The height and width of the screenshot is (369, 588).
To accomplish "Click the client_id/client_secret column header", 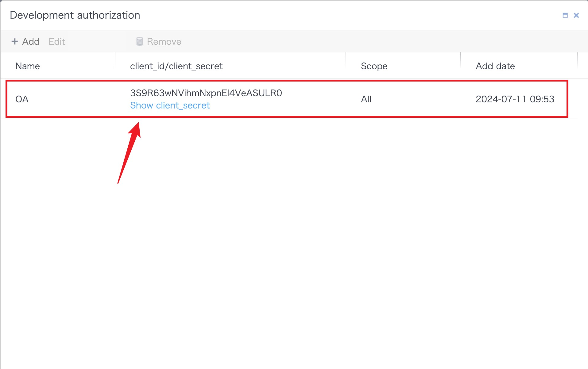I will pos(176,66).
